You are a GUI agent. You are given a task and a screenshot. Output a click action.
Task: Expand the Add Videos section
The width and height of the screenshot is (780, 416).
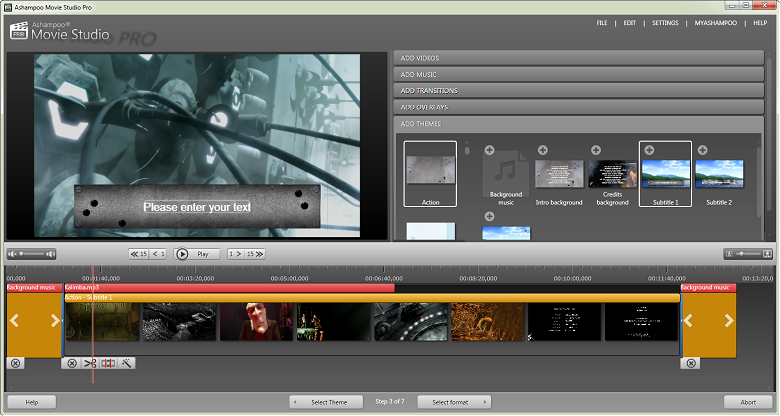pyautogui.click(x=575, y=58)
